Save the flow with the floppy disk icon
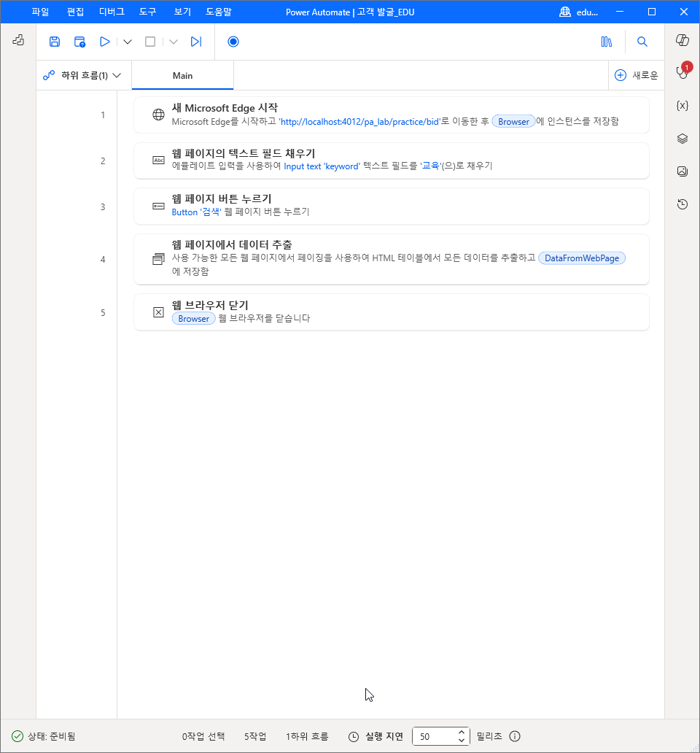 click(55, 42)
